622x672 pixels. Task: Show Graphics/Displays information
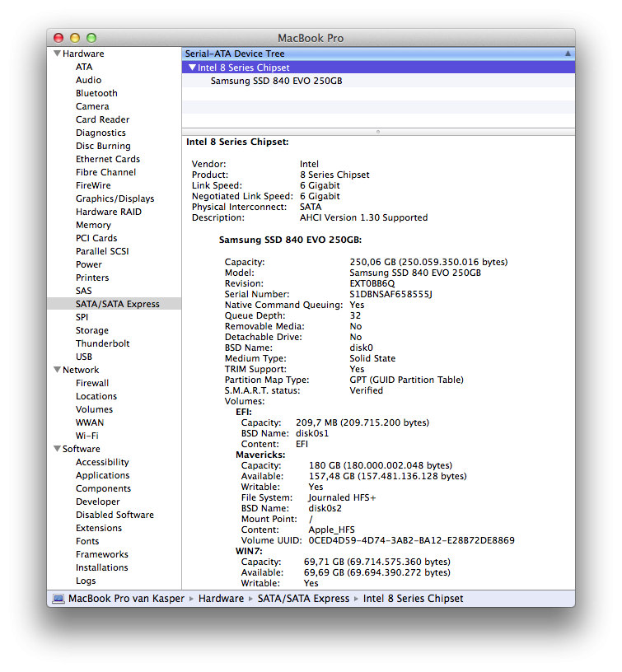click(x=115, y=198)
